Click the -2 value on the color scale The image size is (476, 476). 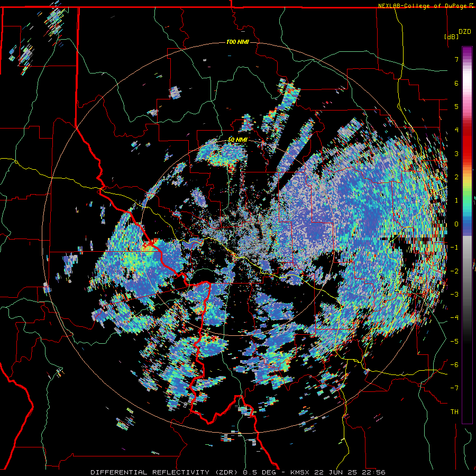pos(454,271)
